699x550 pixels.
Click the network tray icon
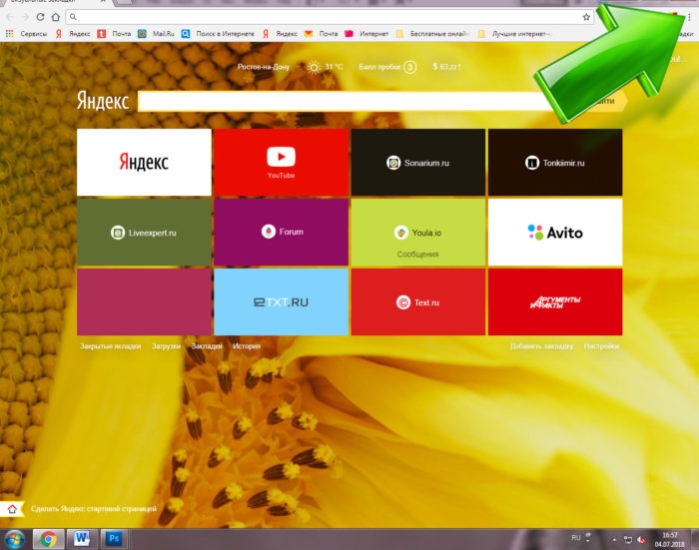[x=628, y=540]
